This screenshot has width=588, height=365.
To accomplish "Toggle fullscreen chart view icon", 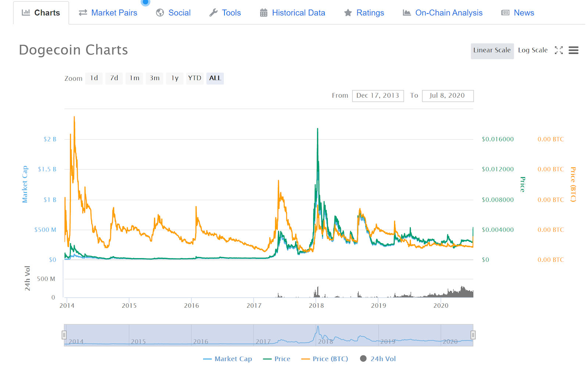I will pyautogui.click(x=559, y=50).
